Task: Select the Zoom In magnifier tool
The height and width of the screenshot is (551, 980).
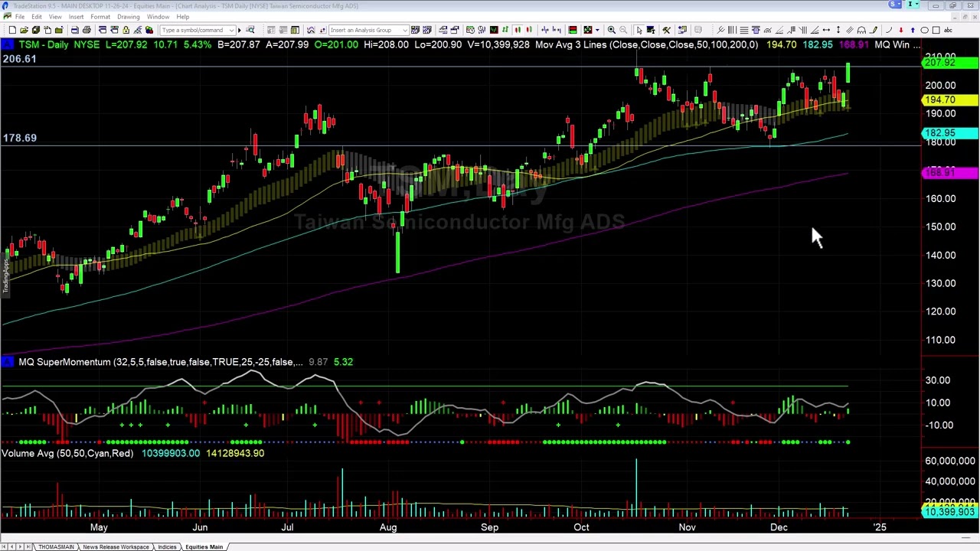Action: click(611, 30)
